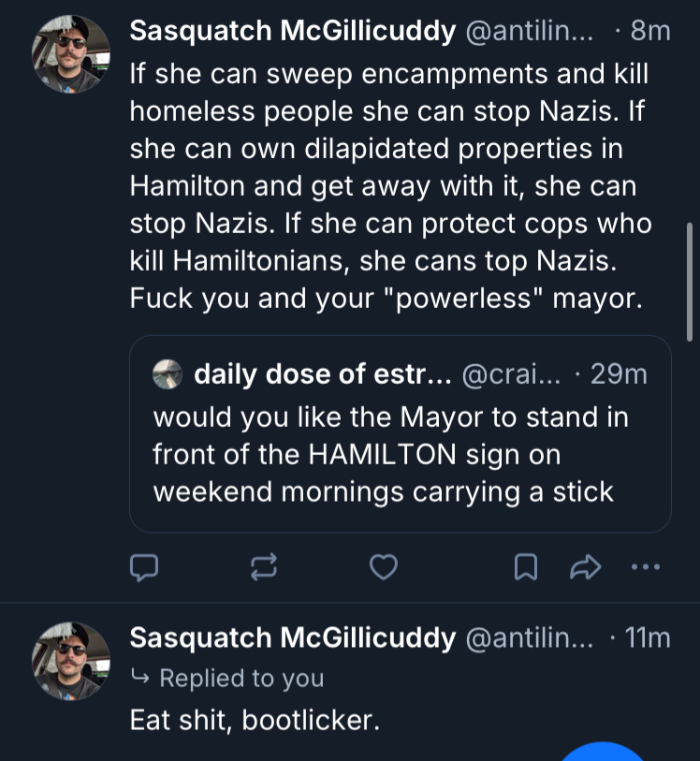
Task: Click the @antilin... handle on the reply post
Action: [529, 638]
